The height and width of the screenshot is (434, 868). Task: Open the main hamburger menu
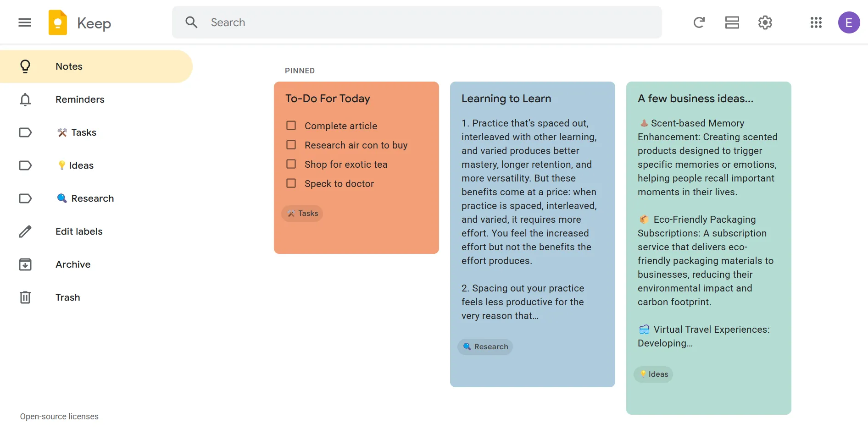(25, 22)
